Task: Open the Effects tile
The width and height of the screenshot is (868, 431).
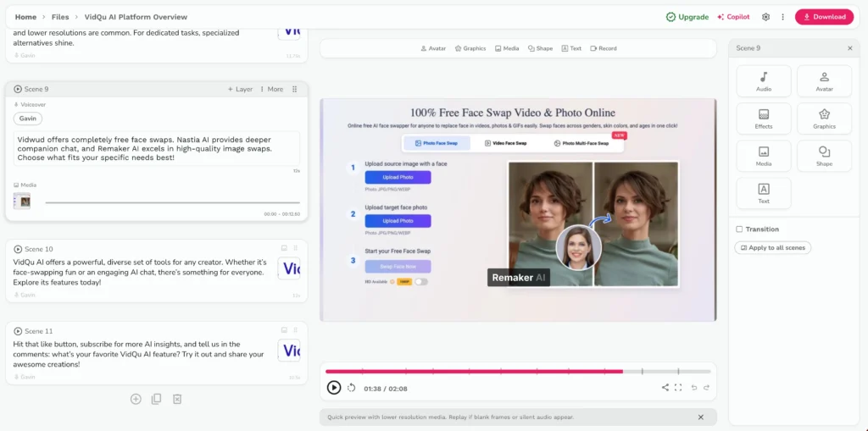Action: click(764, 119)
